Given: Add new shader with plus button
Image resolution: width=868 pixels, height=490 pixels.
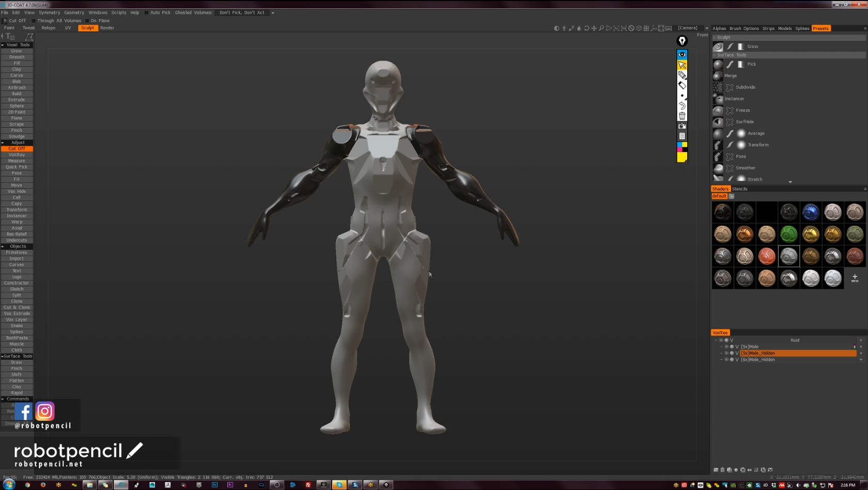Looking at the screenshot, I should (855, 278).
